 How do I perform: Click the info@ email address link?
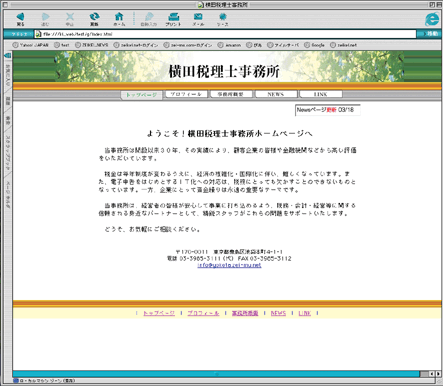tap(229, 265)
